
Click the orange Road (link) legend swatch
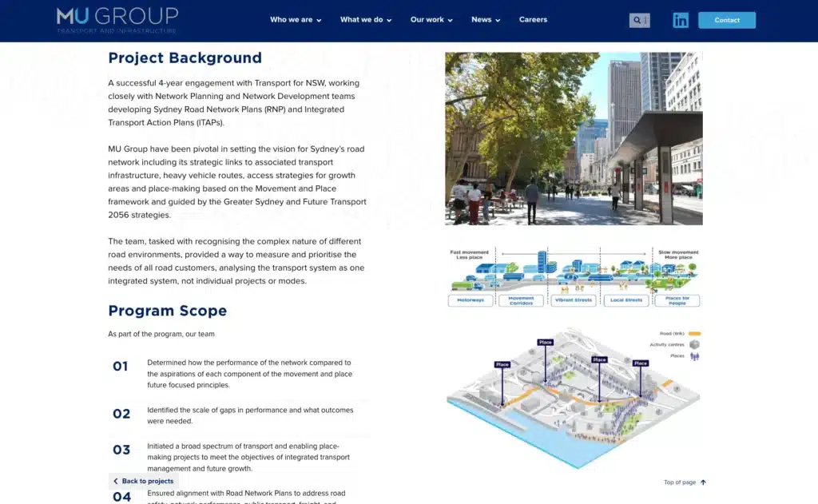[x=694, y=333]
